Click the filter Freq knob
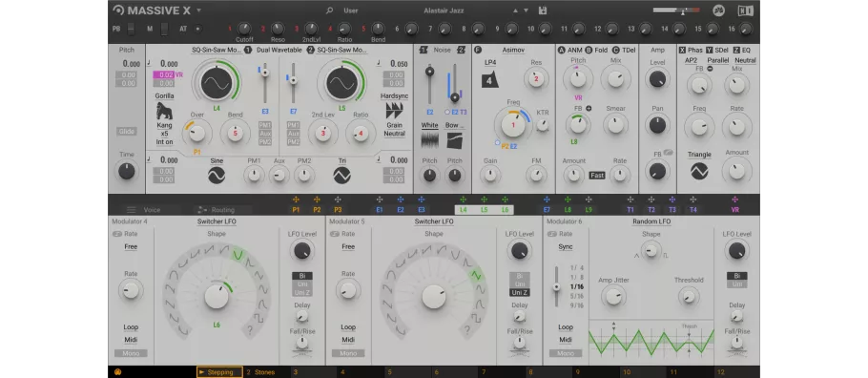Screen dimensions: 868x378 pos(513,125)
